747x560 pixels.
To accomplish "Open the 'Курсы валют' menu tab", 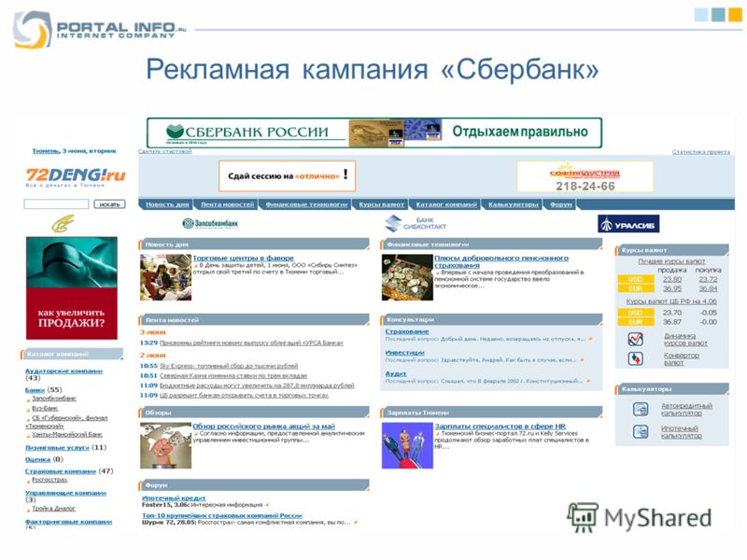I will pos(381,204).
